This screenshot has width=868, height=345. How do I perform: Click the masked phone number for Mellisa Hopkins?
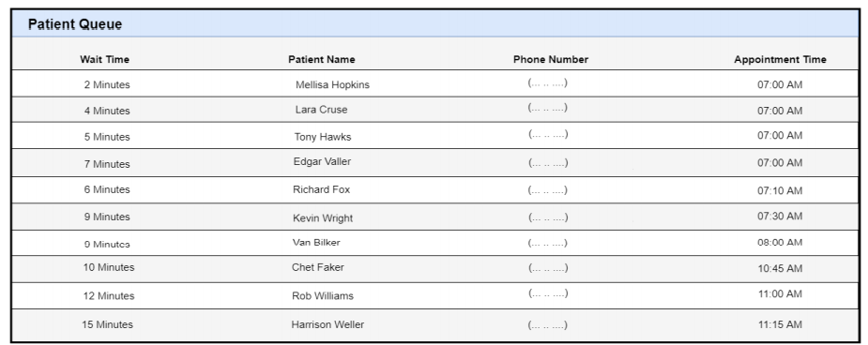click(547, 83)
